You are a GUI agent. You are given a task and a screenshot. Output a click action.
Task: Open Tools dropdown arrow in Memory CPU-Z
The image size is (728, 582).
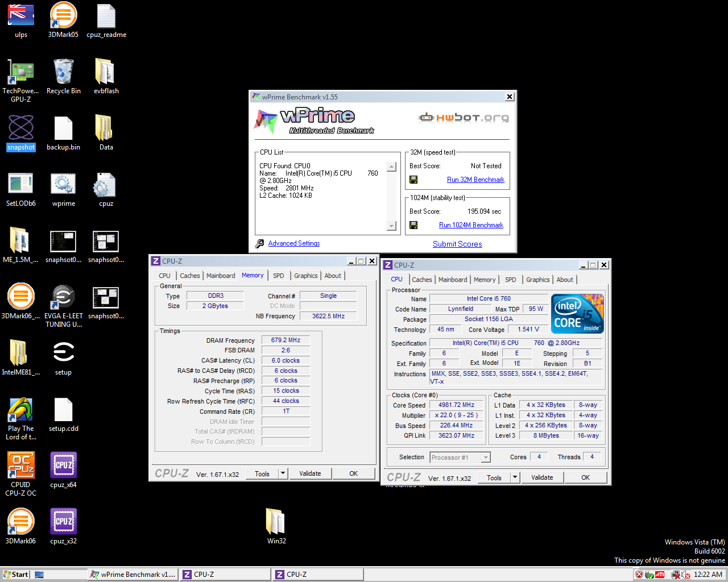pyautogui.click(x=283, y=473)
